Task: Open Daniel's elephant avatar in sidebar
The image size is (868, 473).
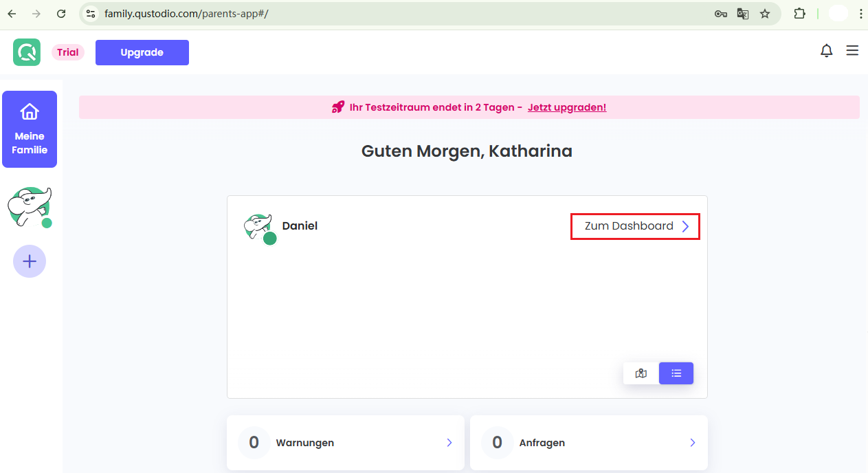Action: coord(30,207)
